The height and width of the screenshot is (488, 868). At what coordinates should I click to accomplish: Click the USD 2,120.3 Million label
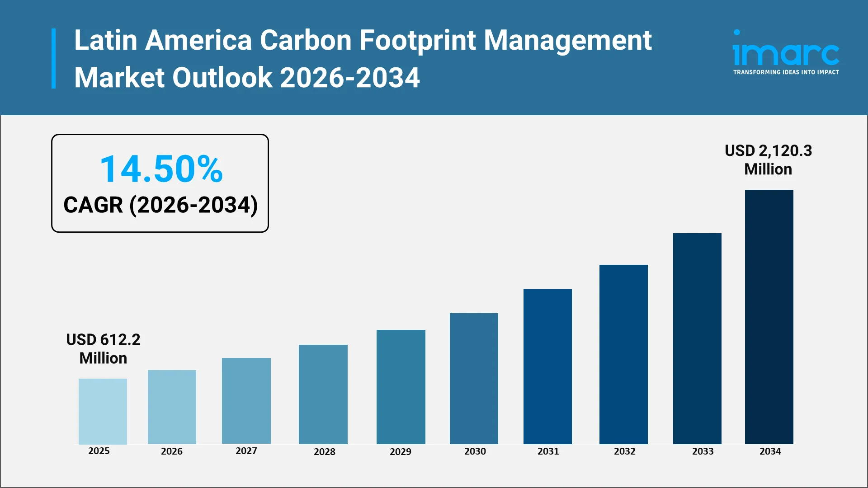coord(768,160)
